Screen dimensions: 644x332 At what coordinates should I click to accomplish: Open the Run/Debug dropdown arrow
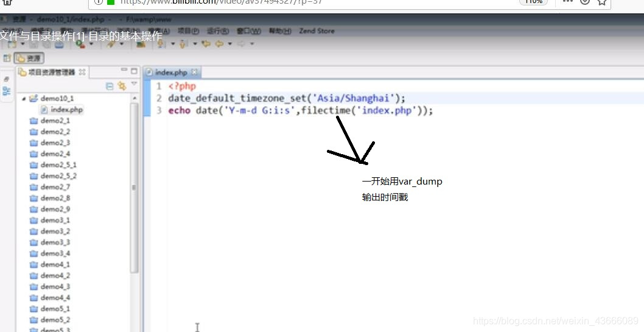[91, 43]
